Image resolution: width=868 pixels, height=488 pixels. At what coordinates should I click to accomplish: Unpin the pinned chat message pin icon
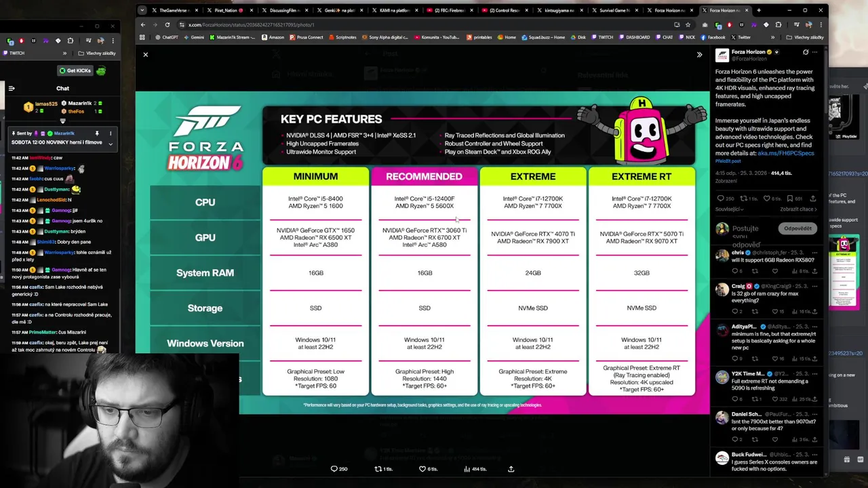click(97, 134)
